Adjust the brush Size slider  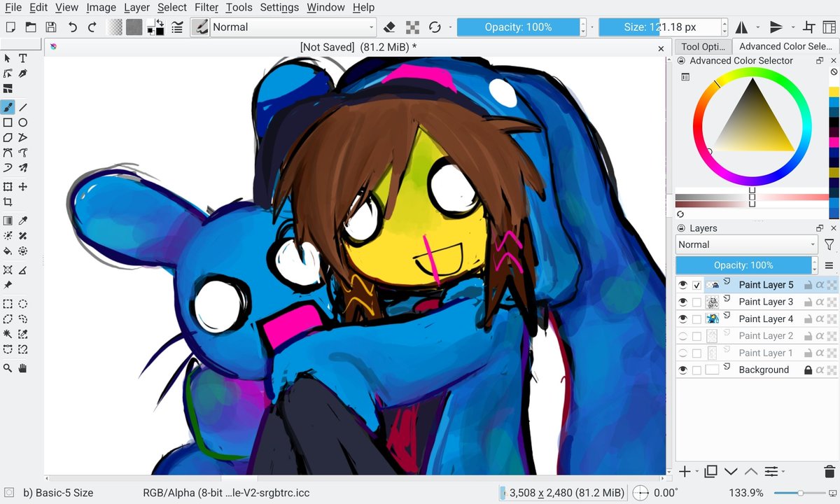click(660, 27)
